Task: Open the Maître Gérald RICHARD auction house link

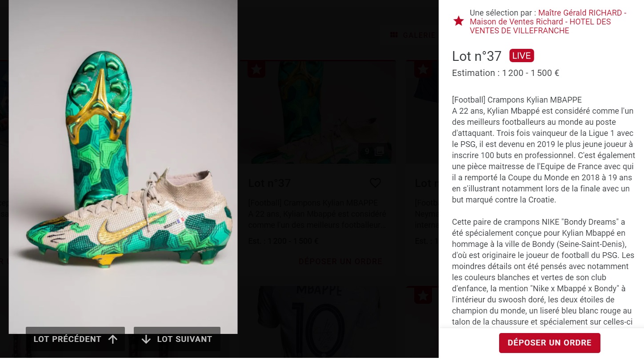Action: [548, 22]
